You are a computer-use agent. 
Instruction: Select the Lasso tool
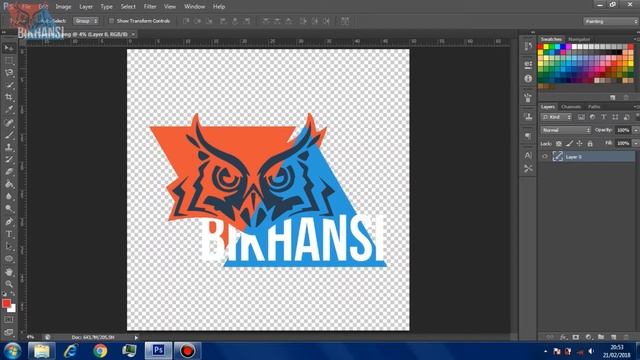click(x=9, y=73)
